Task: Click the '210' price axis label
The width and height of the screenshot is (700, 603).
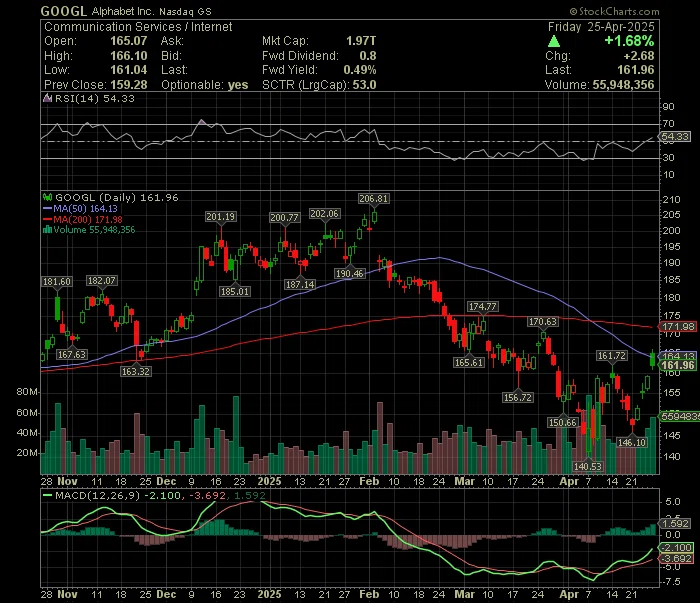Action: (x=671, y=200)
